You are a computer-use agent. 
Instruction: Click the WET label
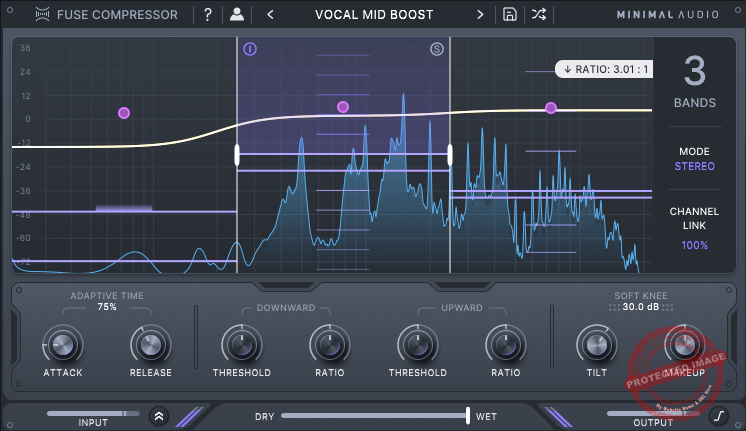(486, 416)
